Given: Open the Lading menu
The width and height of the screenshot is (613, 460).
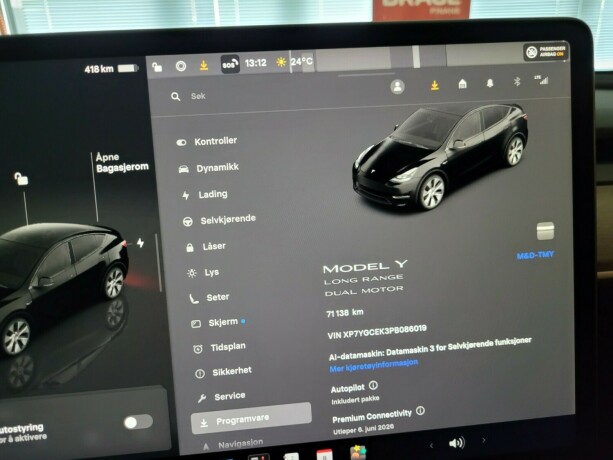Looking at the screenshot, I should point(204,194).
